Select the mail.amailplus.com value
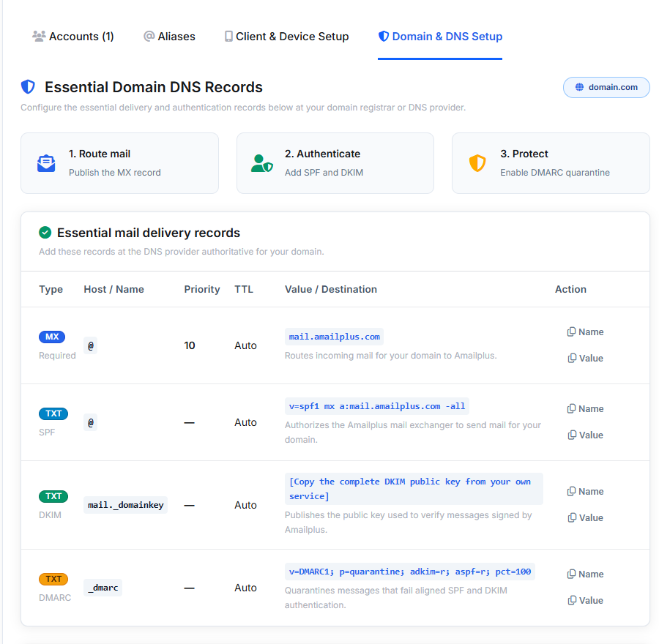This screenshot has width=659, height=644. 334,337
